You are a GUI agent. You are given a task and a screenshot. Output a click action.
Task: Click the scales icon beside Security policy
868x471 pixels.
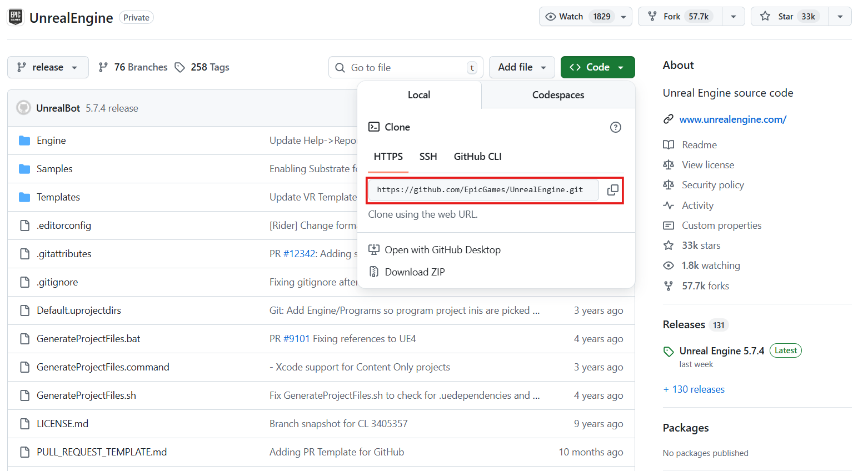(669, 185)
